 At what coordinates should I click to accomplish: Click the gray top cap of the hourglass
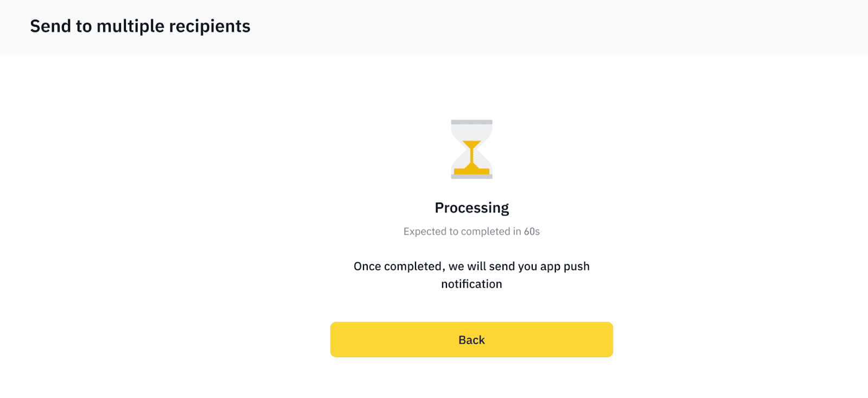pyautogui.click(x=471, y=122)
